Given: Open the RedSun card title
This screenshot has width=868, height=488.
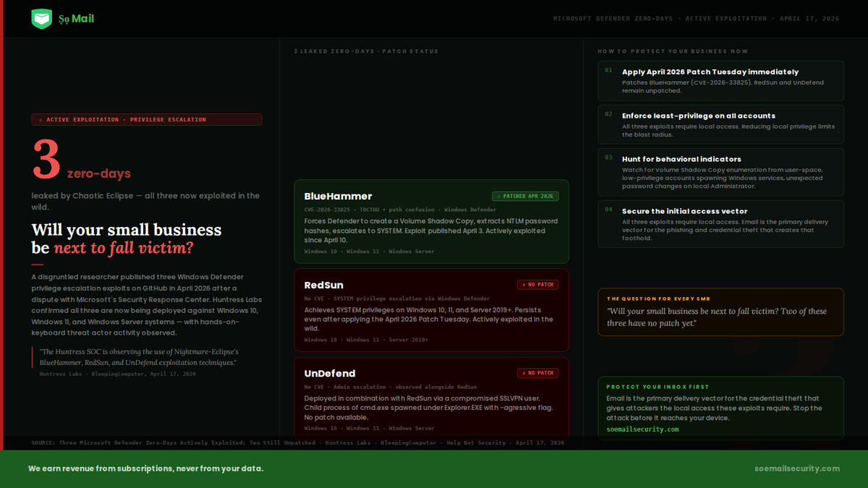Looking at the screenshot, I should [x=323, y=285].
